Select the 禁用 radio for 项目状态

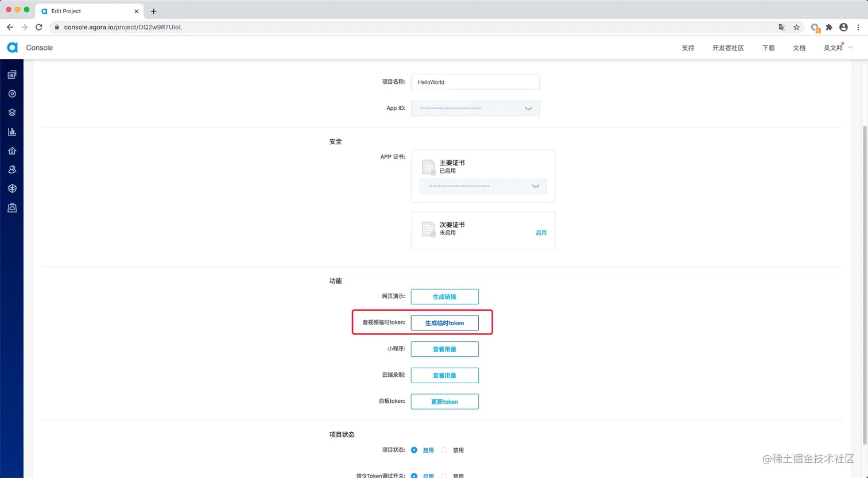[x=444, y=450]
